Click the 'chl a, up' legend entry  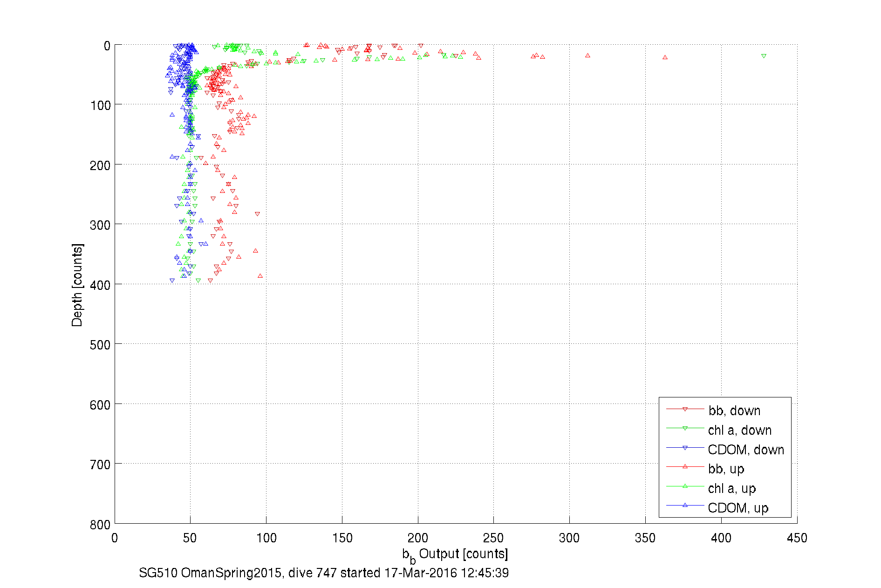(711, 488)
